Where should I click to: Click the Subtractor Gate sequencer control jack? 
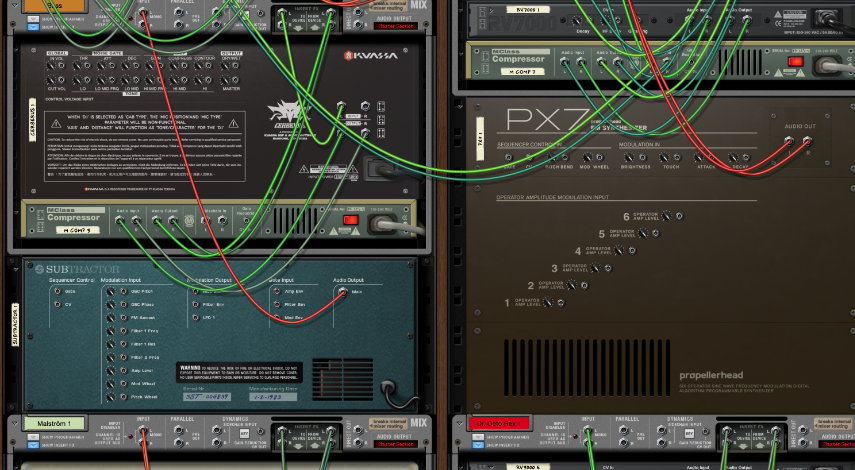(x=57, y=292)
